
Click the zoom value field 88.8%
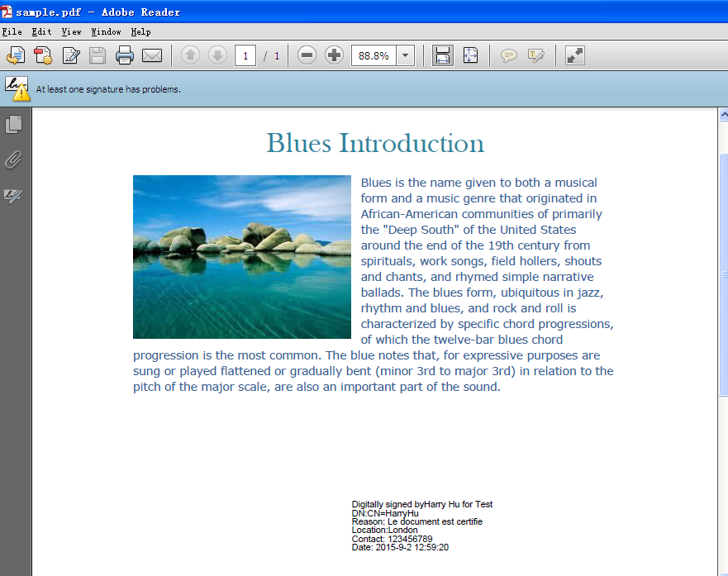click(x=374, y=55)
